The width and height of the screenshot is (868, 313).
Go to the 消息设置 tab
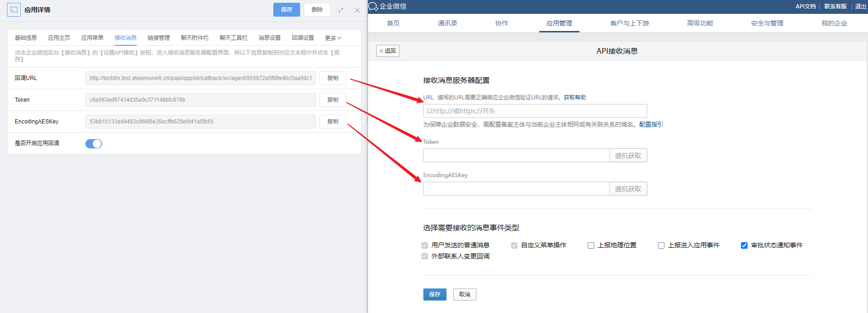tap(270, 38)
